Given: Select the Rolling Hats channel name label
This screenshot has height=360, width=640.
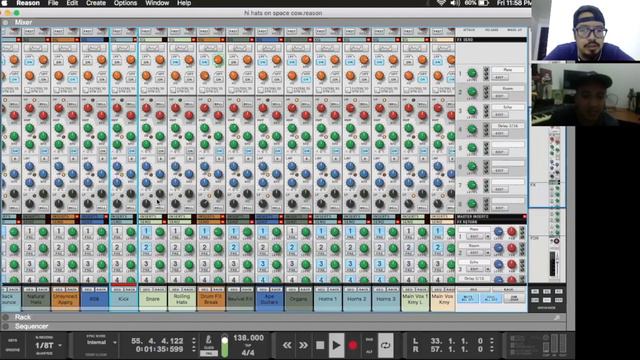Looking at the screenshot, I should [182, 299].
